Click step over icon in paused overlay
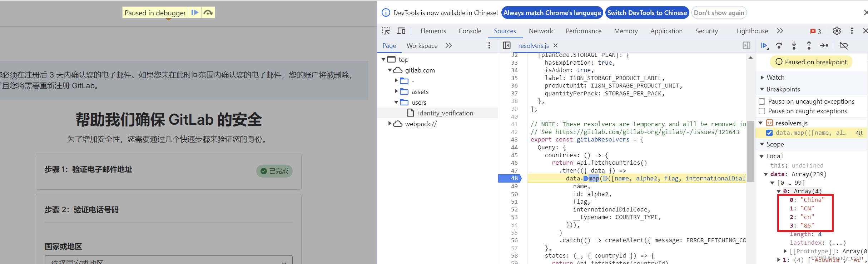868x264 pixels. [x=208, y=13]
